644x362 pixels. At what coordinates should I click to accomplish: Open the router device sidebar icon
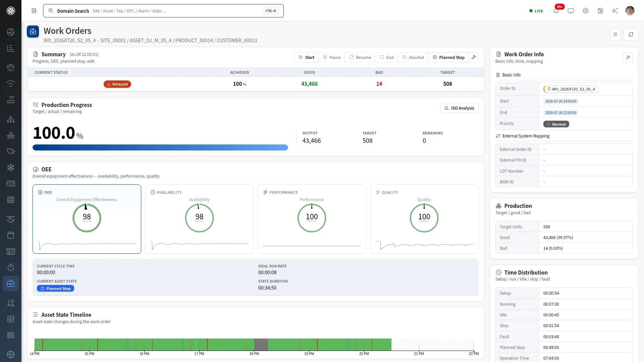(x=11, y=100)
